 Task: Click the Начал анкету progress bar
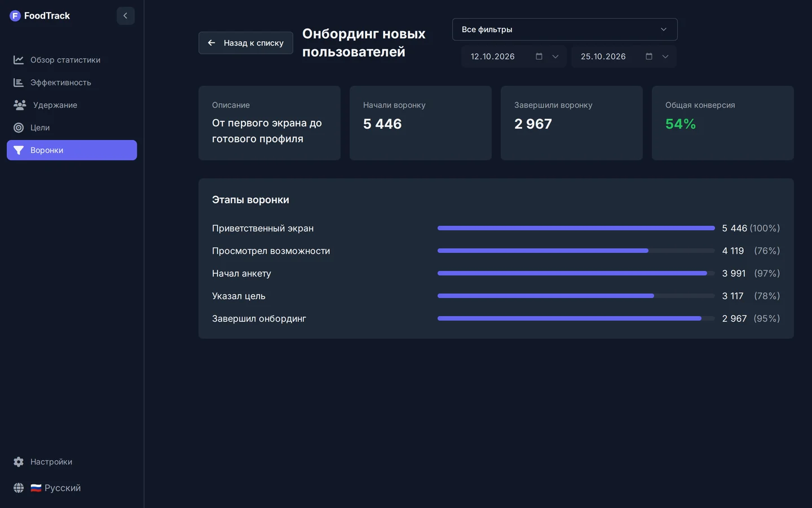click(x=576, y=273)
